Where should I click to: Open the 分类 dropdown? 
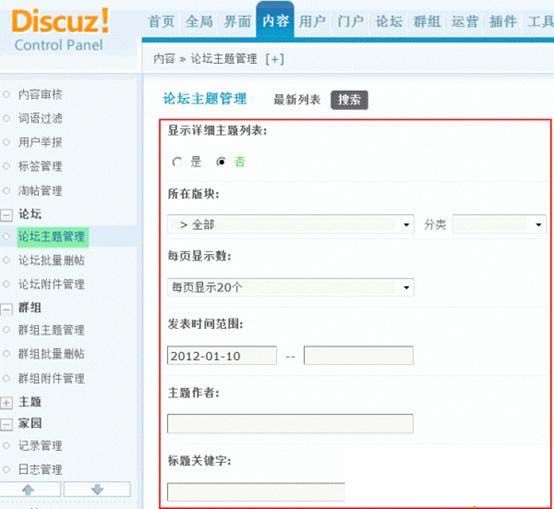[499, 224]
